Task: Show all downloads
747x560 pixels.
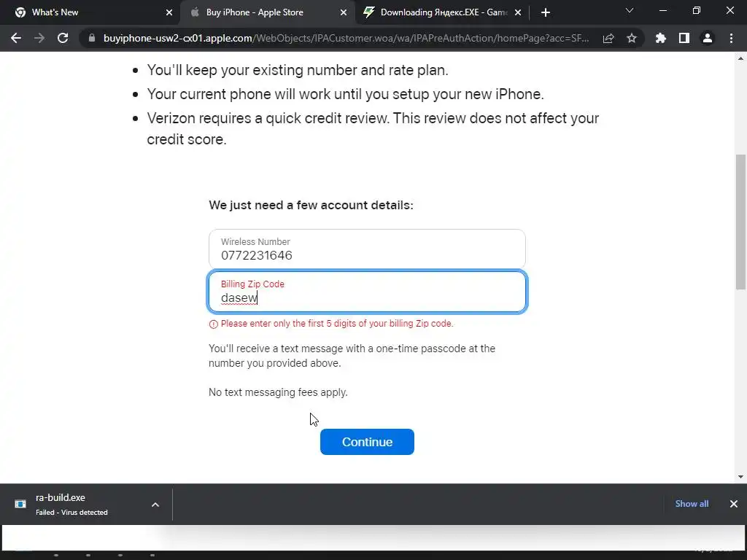Action: [692, 504]
